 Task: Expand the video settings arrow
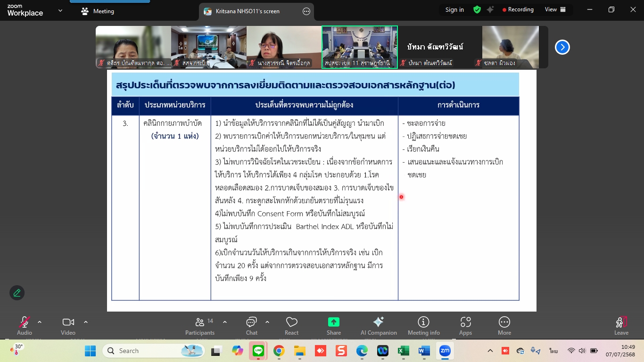coord(86,322)
